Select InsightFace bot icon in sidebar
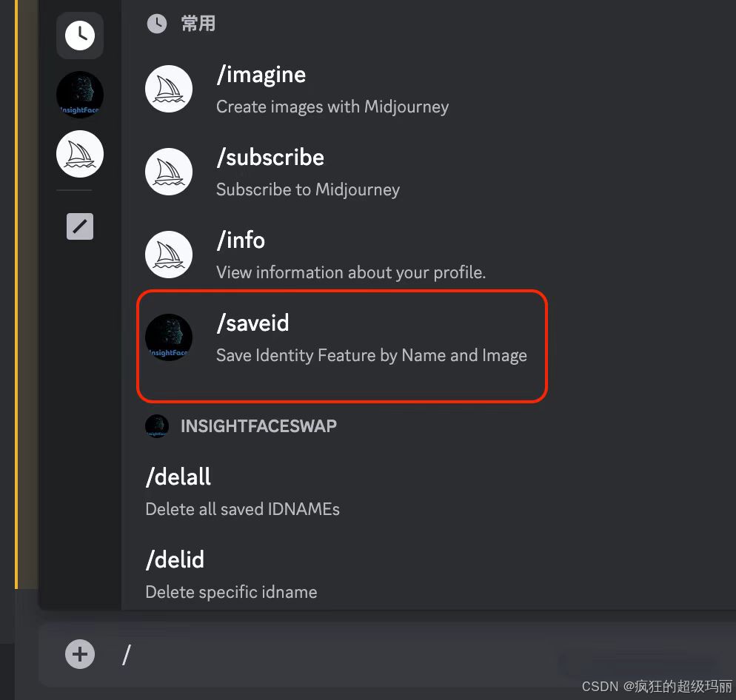The image size is (736, 700). click(80, 95)
